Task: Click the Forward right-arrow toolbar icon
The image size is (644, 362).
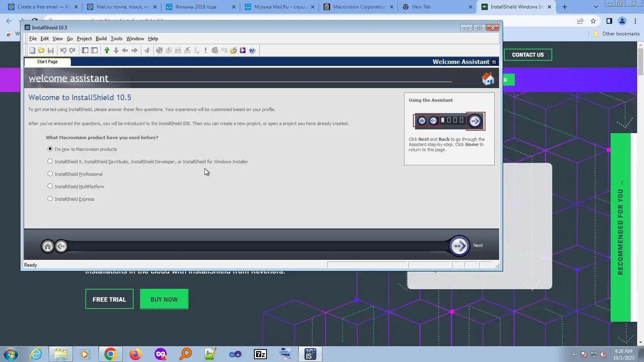Action: pos(134,50)
